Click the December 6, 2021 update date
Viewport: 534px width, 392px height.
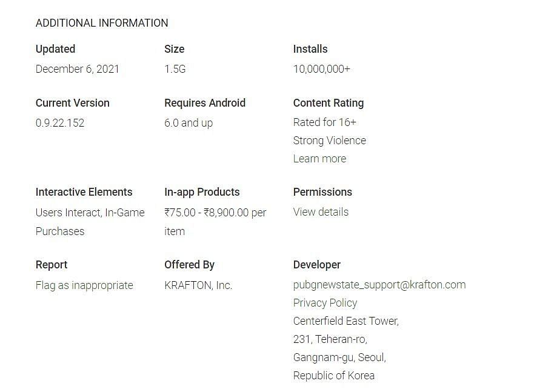77,69
